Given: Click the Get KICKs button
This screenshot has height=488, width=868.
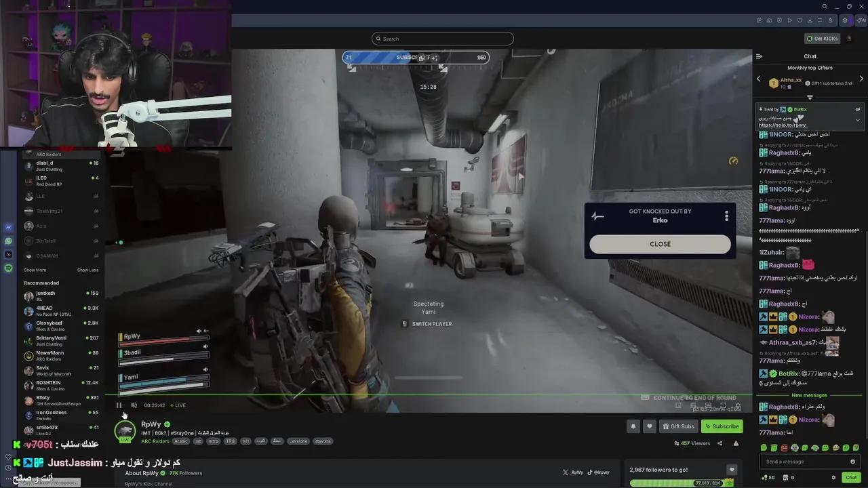Looking at the screenshot, I should [x=823, y=39].
